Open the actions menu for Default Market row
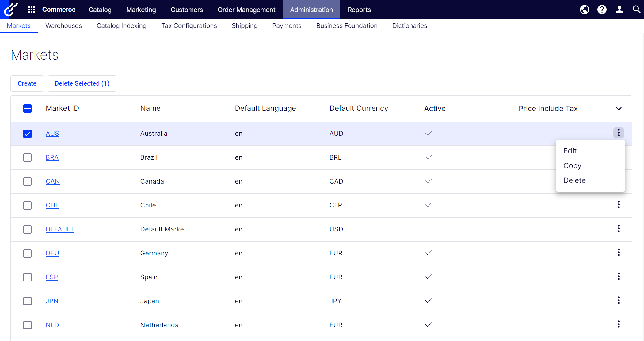The height and width of the screenshot is (341, 644). [619, 229]
